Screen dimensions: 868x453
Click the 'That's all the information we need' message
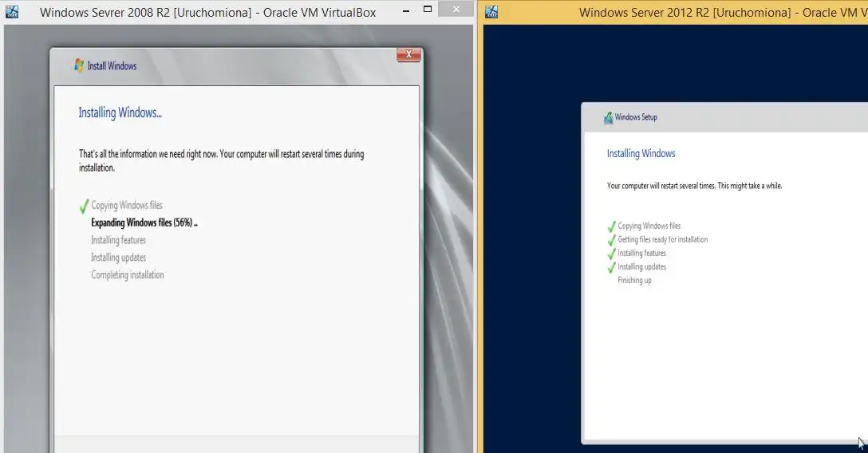click(x=222, y=160)
